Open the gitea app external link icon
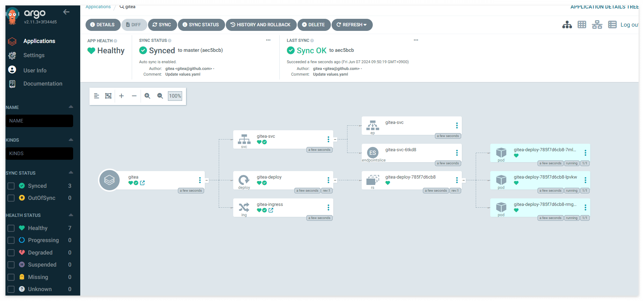The height and width of the screenshot is (301, 644). pos(142,183)
